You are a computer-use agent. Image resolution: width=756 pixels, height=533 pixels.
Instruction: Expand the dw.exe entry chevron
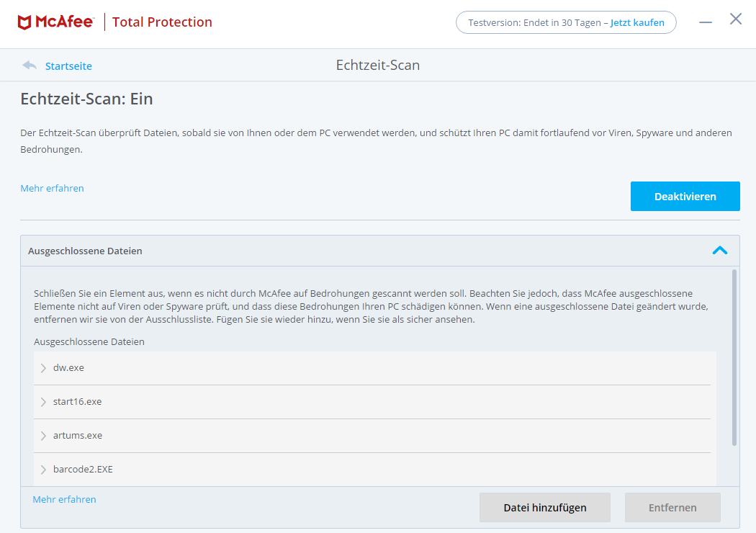pos(43,368)
